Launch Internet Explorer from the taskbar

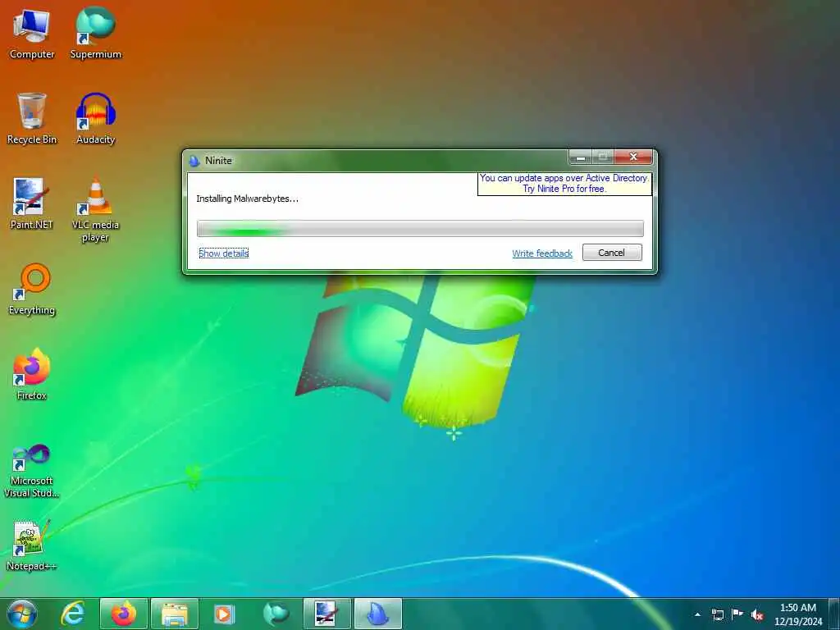pos(73,614)
